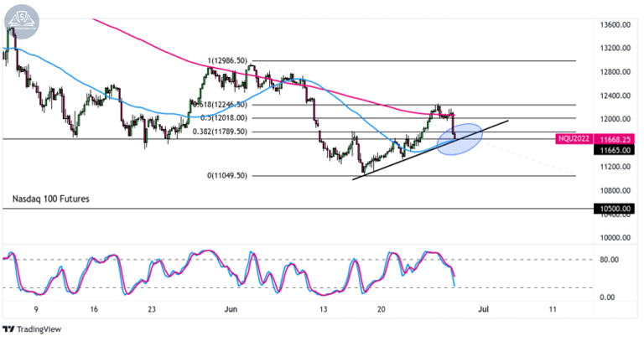Click the 12000.00 price axis value
This screenshot has width=644, height=362.
click(x=615, y=119)
